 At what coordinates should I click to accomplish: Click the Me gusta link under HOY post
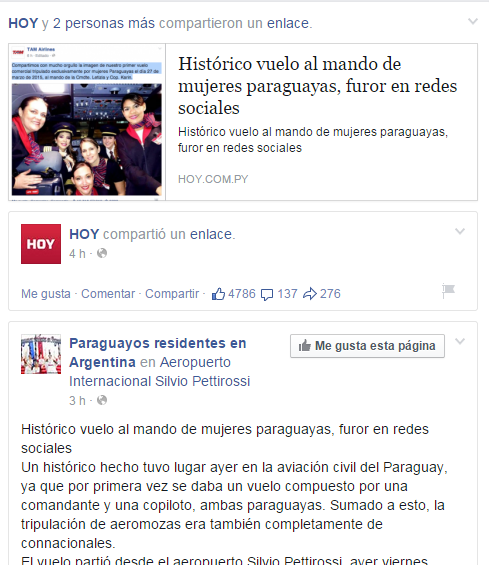tap(46, 294)
